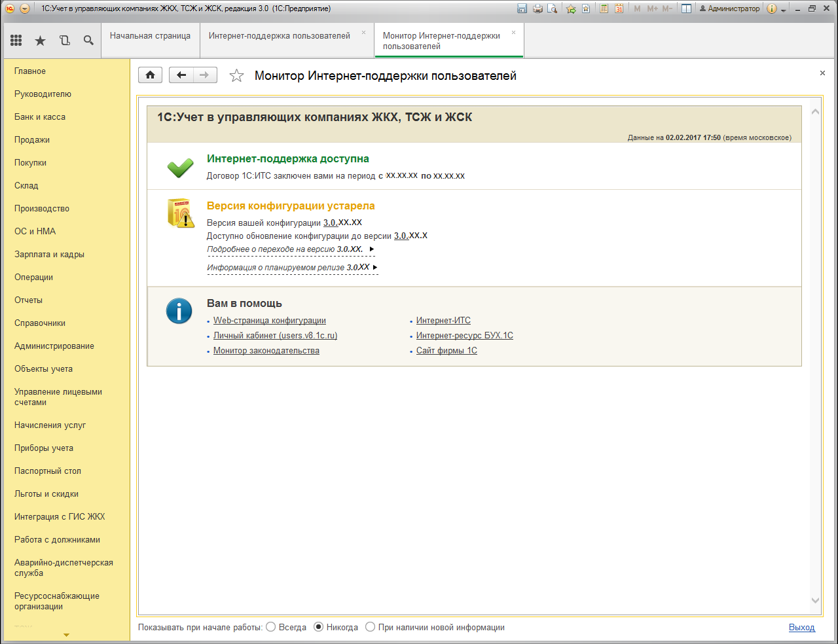838x644 pixels.
Task: Click the print icon in the title toolbar
Action: click(537, 9)
